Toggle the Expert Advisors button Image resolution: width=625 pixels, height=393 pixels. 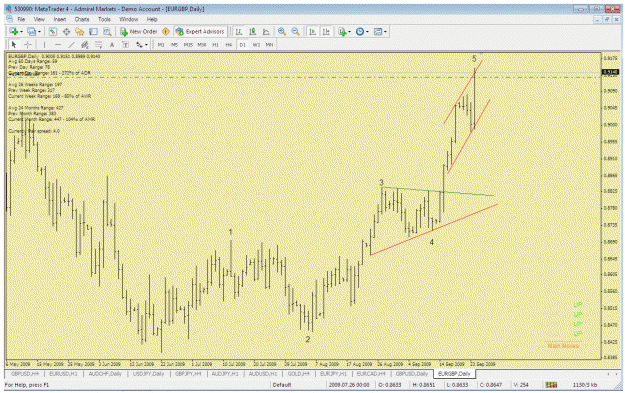tap(200, 31)
